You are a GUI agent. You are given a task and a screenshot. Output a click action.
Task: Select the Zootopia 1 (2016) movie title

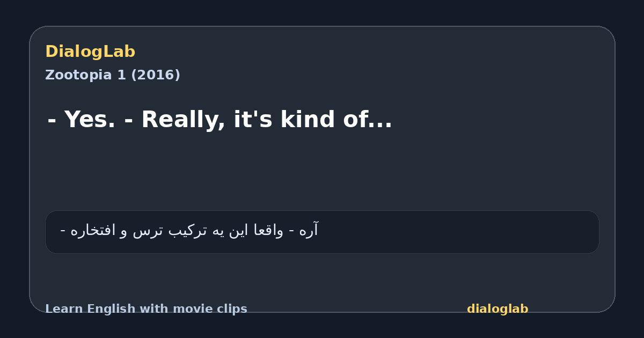[x=113, y=75]
